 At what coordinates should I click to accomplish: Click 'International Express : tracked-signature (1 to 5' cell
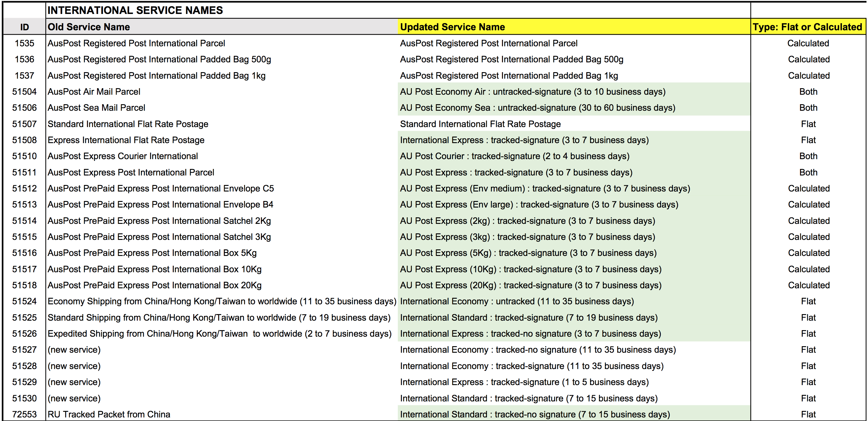point(524,382)
